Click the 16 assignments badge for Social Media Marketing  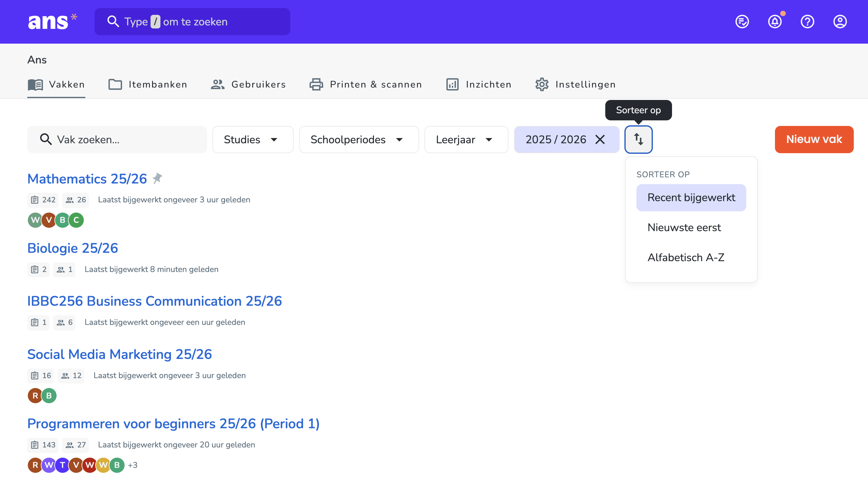[x=41, y=375]
